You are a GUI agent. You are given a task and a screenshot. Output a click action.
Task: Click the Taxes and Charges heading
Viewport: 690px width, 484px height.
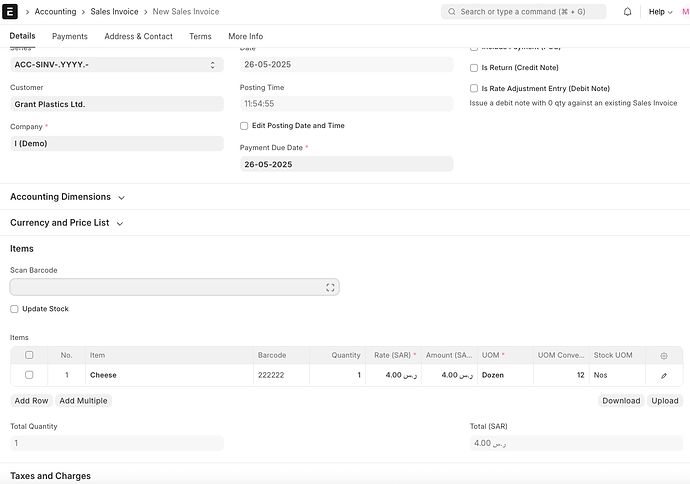coord(51,476)
